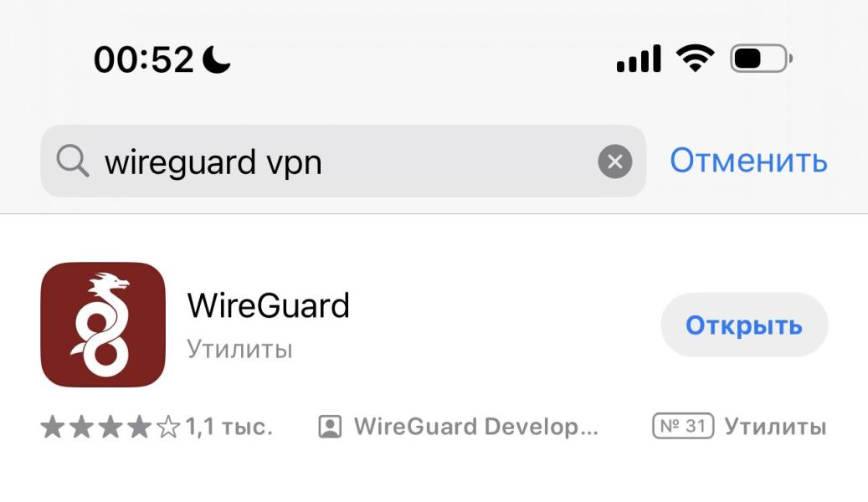Tap the № 31 ranking badge
This screenshot has width=868, height=502.
pyautogui.click(x=683, y=426)
